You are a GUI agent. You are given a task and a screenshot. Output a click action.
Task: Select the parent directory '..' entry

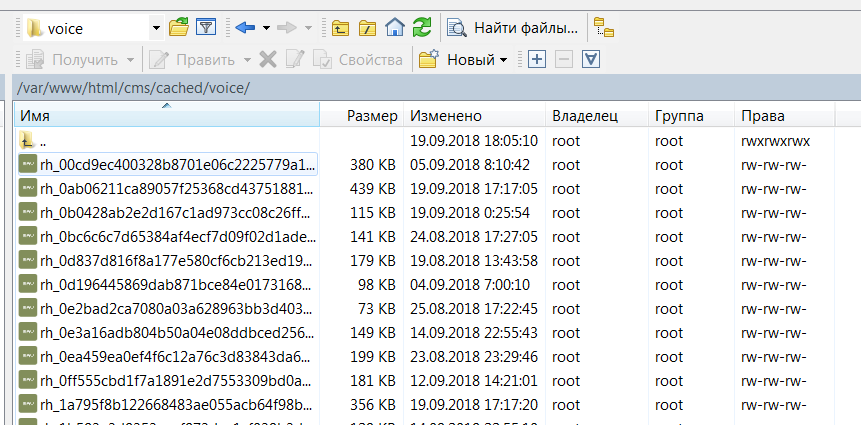point(45,140)
